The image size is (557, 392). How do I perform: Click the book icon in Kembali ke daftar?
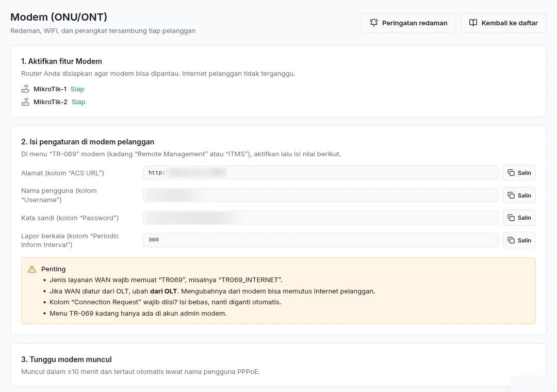(473, 23)
